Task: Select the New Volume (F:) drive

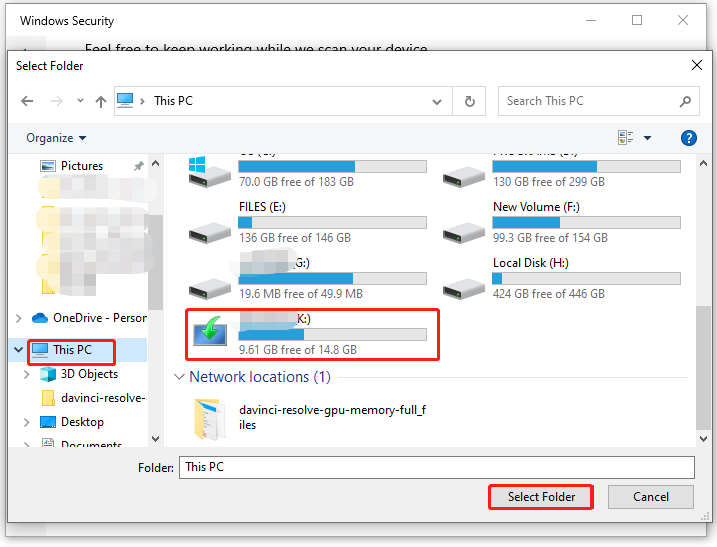Action: point(561,222)
